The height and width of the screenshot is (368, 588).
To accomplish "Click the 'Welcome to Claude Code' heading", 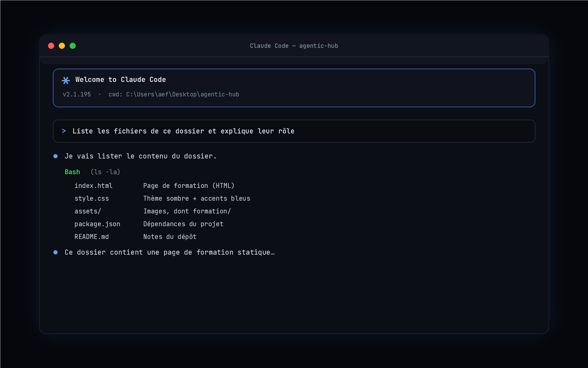I will [121, 79].
